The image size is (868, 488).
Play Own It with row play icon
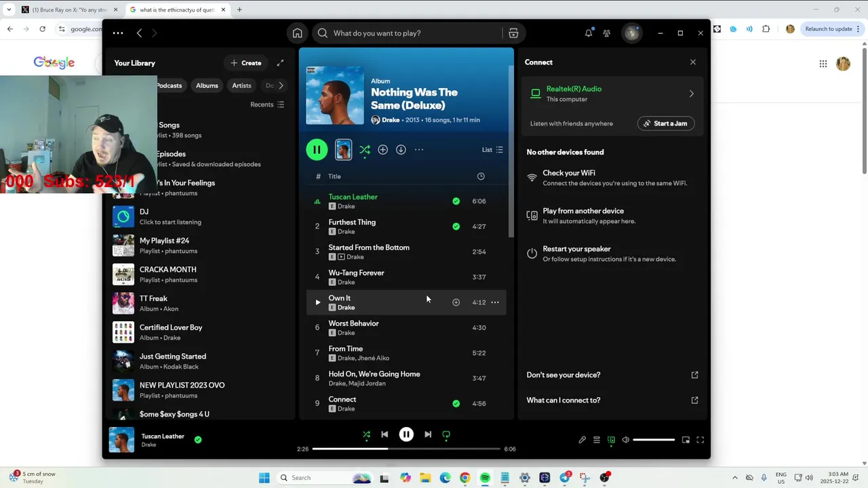coord(317,302)
